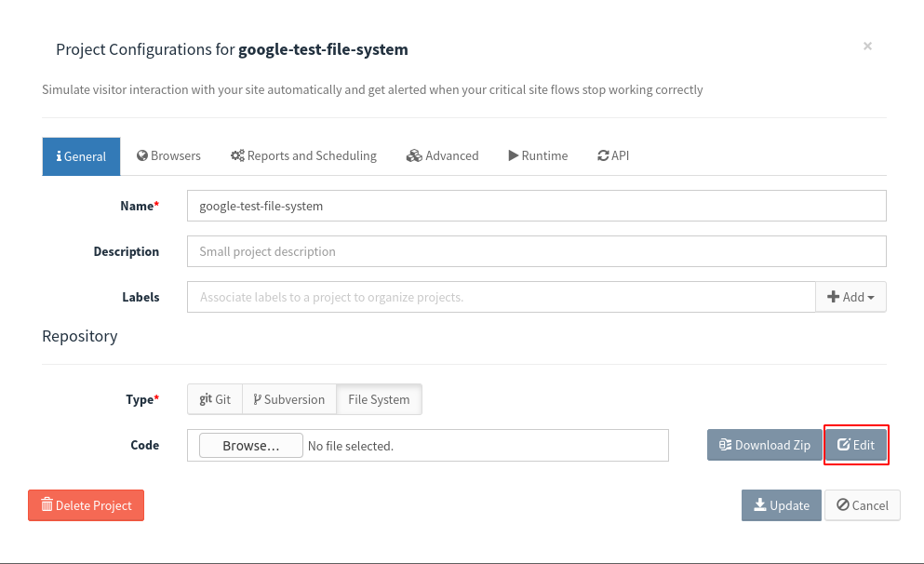Viewport: 924px width, 564px height.
Task: Click the refresh icon on API tab
Action: click(x=603, y=155)
